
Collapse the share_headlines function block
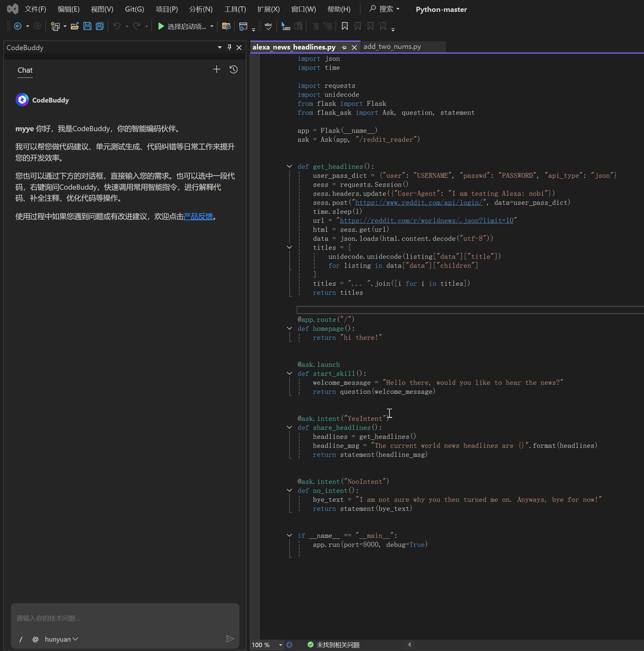(x=289, y=427)
